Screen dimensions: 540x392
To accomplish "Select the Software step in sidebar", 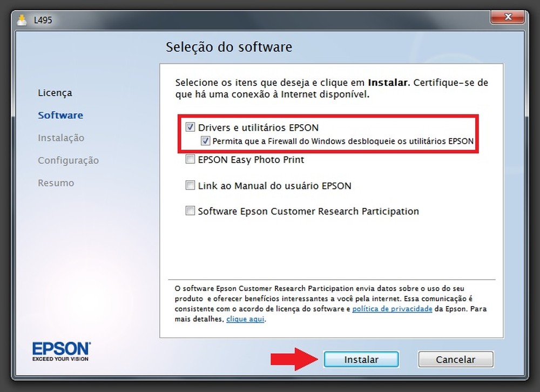I will coord(60,115).
